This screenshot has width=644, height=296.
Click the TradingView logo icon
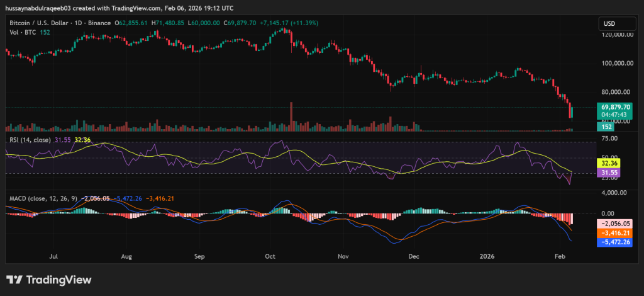pyautogui.click(x=14, y=280)
